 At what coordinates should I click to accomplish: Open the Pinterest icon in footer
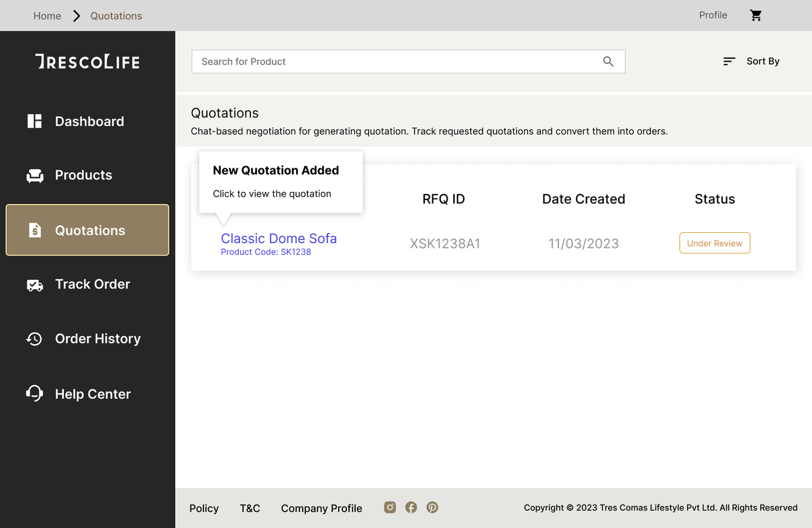pos(432,507)
